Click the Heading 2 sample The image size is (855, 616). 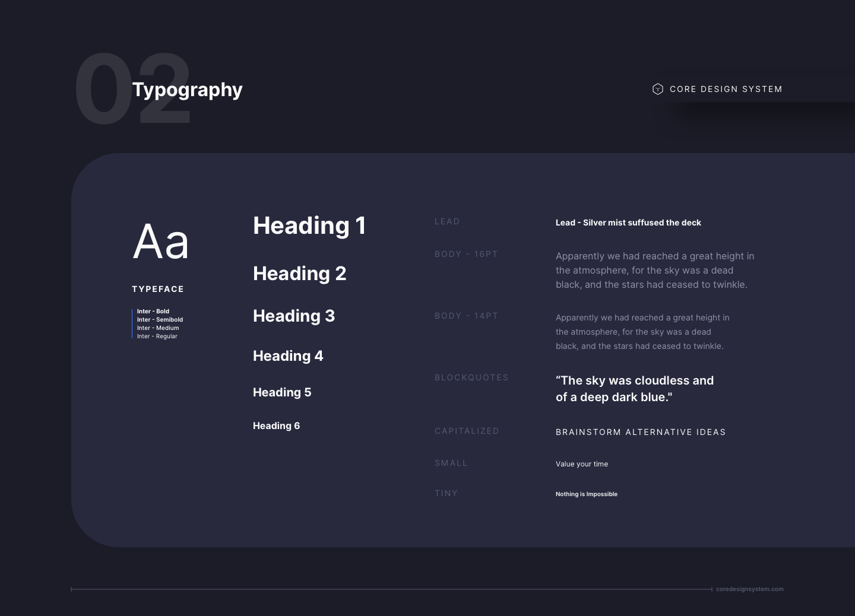tap(299, 274)
